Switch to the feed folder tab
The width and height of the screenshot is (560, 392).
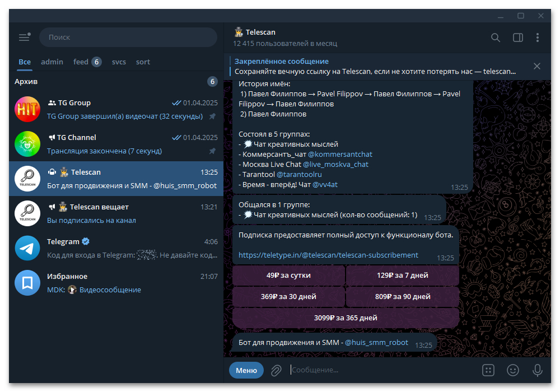coord(87,62)
